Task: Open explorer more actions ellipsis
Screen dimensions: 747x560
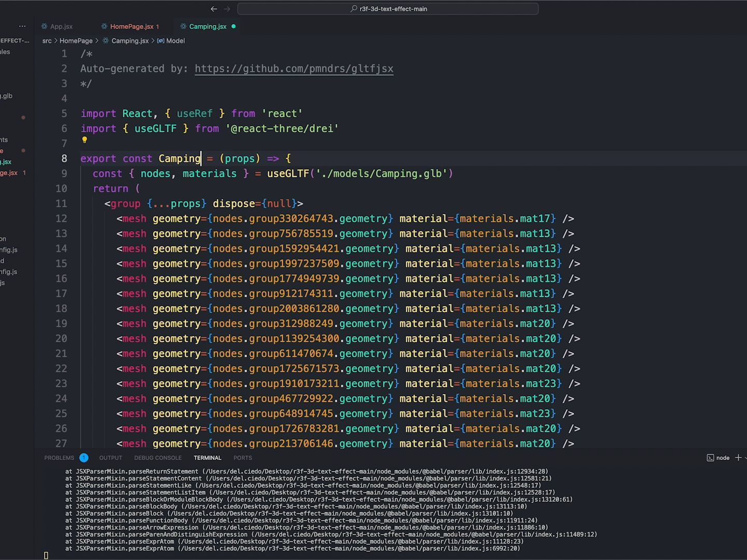Action: 22,26
